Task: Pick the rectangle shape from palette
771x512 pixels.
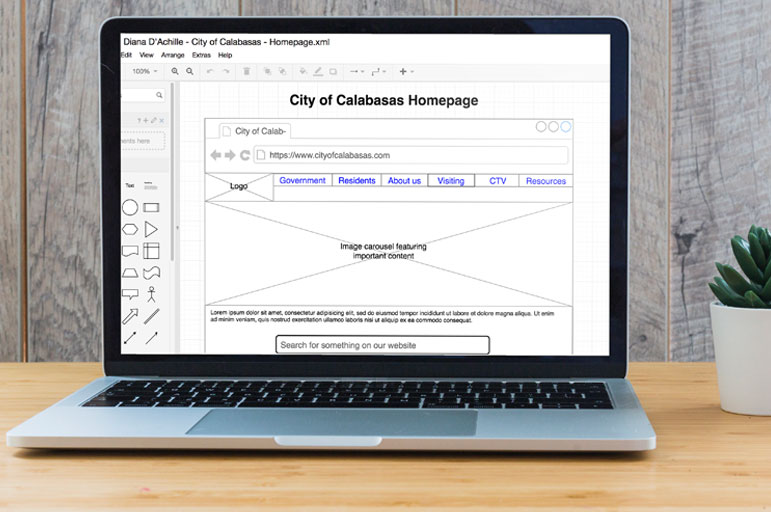Action: 151,208
